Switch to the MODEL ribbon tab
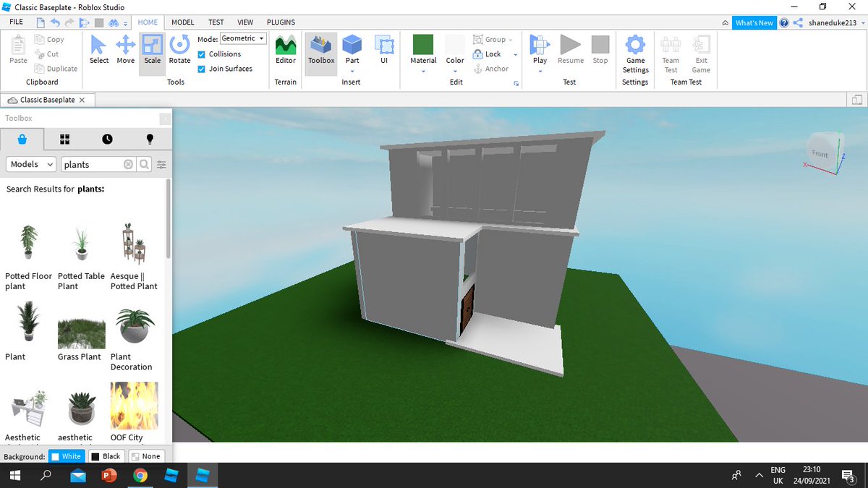The image size is (868, 488). [x=183, y=22]
